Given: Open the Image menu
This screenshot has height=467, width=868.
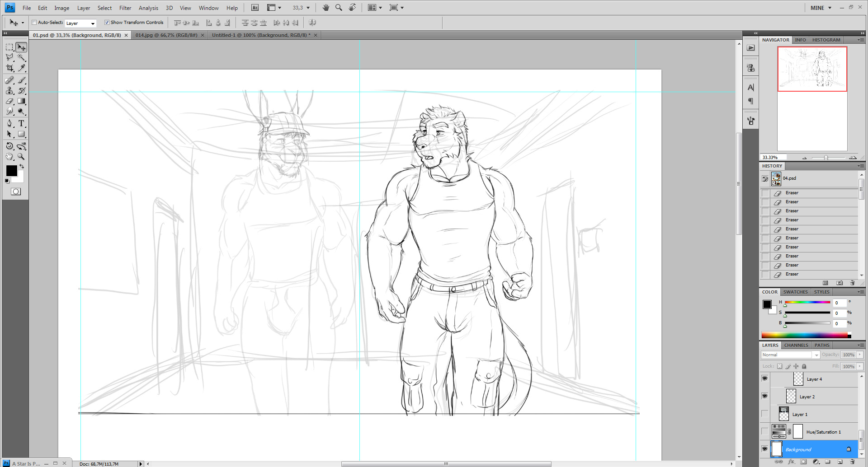Looking at the screenshot, I should tap(62, 8).
